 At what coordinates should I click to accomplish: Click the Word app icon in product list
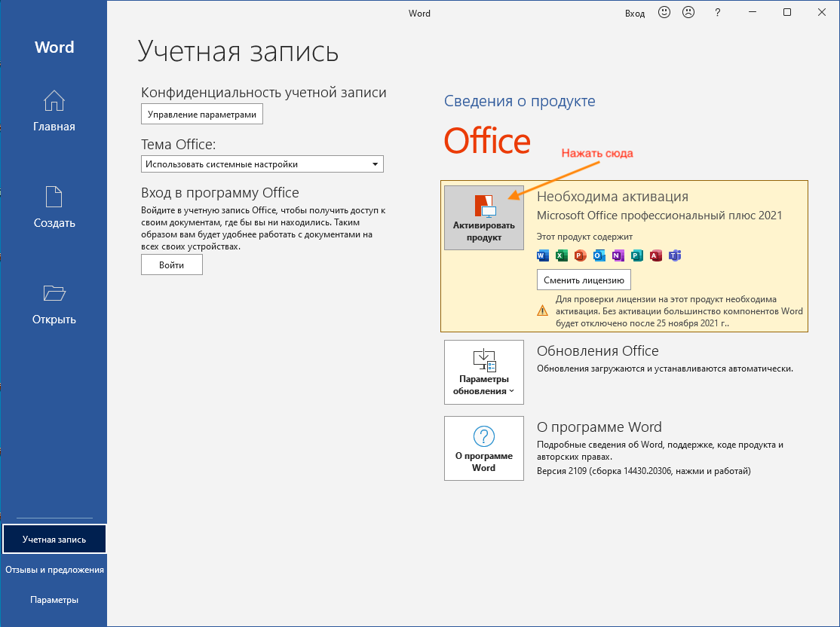pyautogui.click(x=543, y=255)
